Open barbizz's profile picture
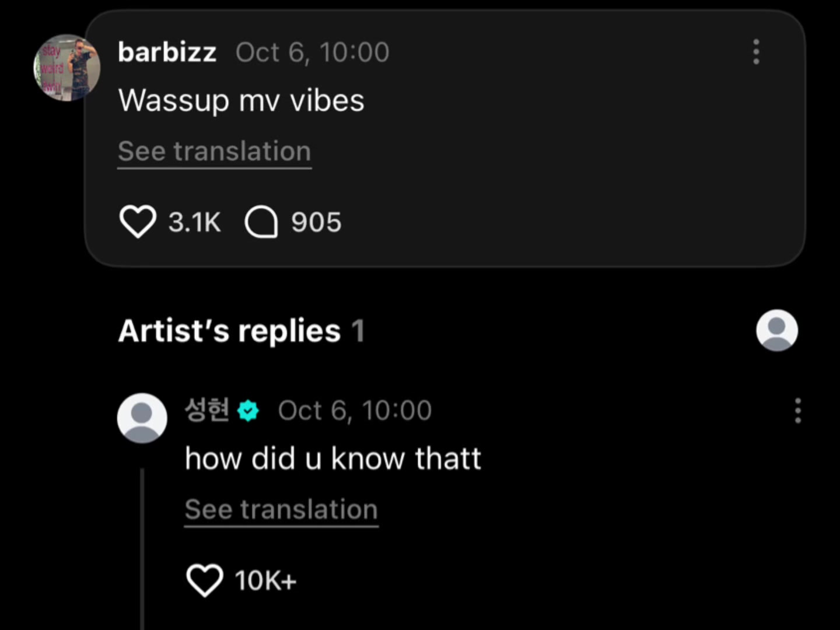The height and width of the screenshot is (630, 840). tap(66, 68)
